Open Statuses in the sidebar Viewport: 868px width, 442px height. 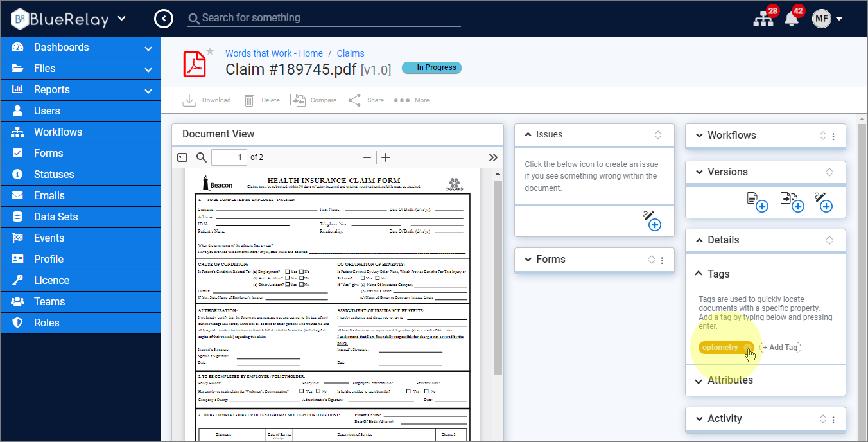(x=80, y=175)
